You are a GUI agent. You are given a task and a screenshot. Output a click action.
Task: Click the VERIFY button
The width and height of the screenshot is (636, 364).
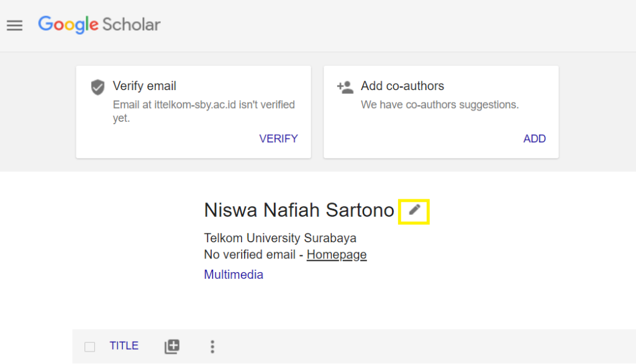coord(278,139)
